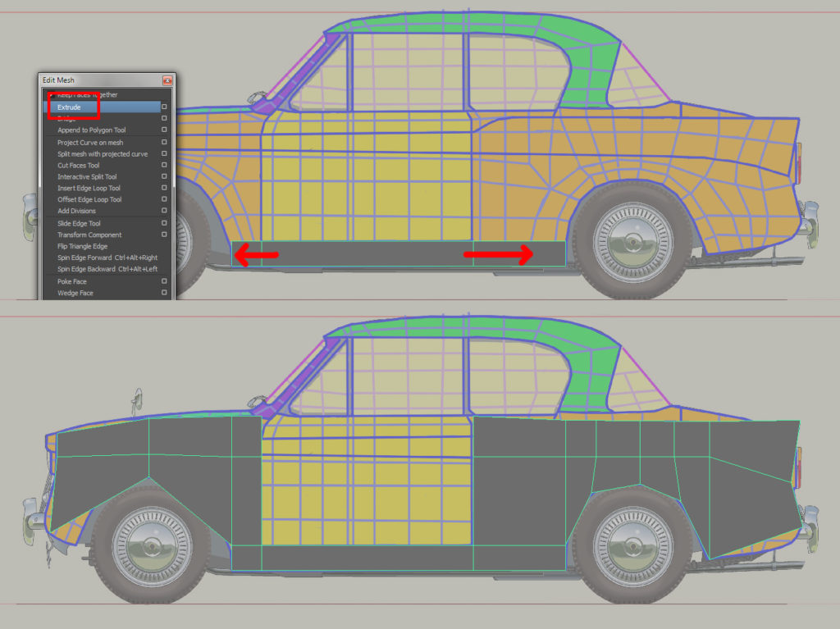This screenshot has width=840, height=629.
Task: Open Transform Component options box
Action: click(163, 235)
